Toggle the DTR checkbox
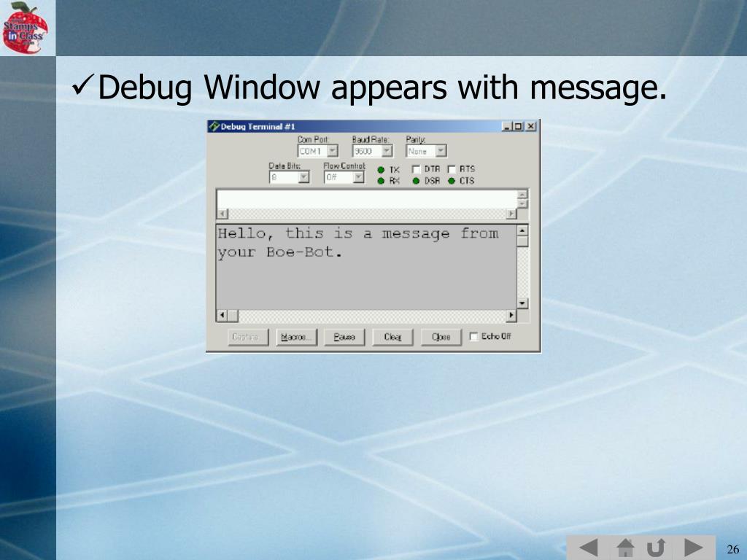 click(416, 169)
